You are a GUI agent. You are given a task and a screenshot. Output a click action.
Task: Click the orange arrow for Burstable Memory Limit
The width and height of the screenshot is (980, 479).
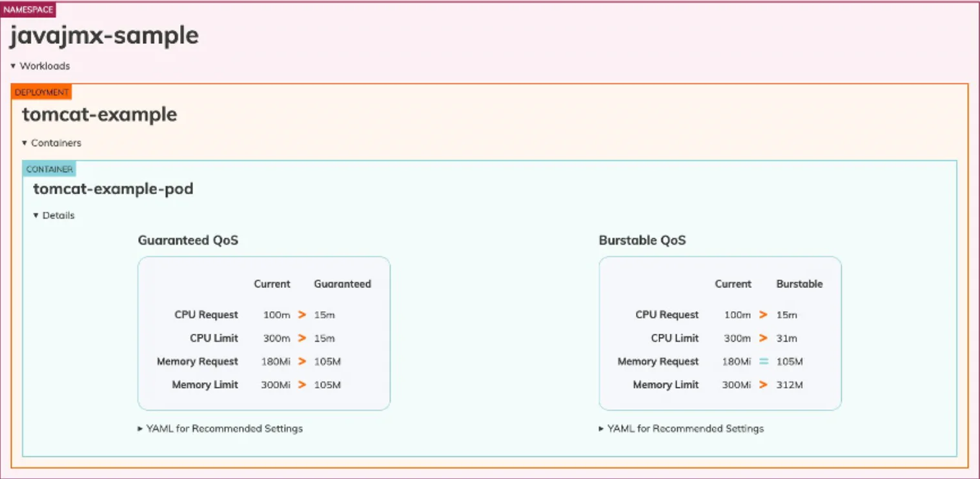[763, 385]
